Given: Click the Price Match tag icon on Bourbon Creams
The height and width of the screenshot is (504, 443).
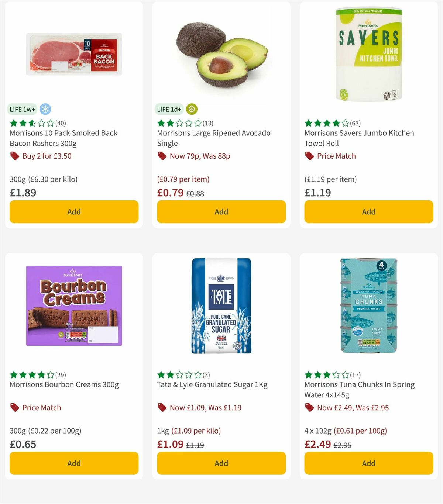Looking at the screenshot, I should click(x=14, y=408).
